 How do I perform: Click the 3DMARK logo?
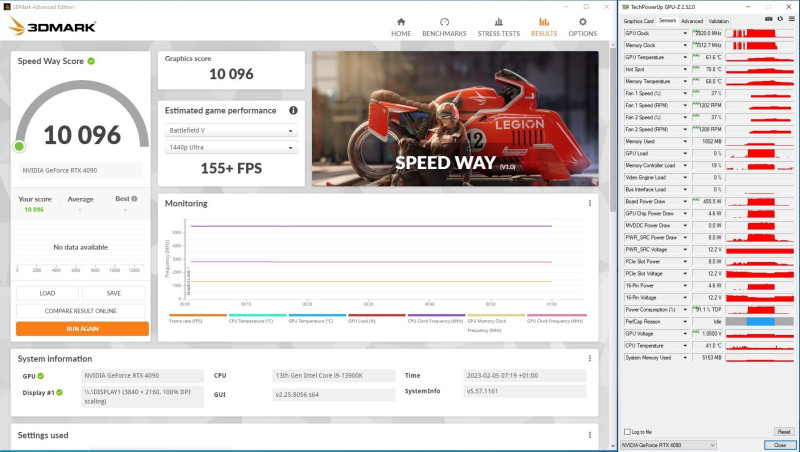(x=52, y=26)
